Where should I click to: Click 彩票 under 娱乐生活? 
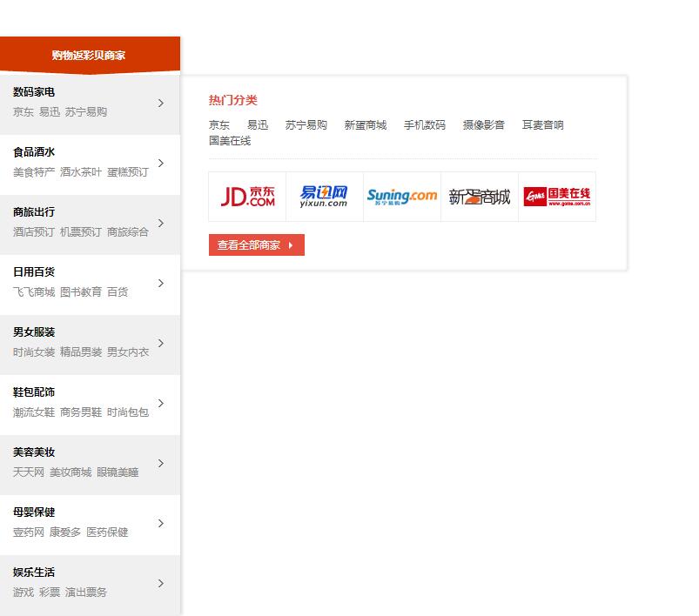[x=50, y=593]
